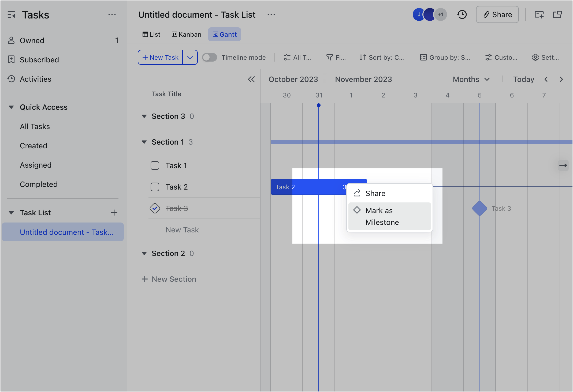Uncheck the completed Task 3 checkbox

(155, 208)
